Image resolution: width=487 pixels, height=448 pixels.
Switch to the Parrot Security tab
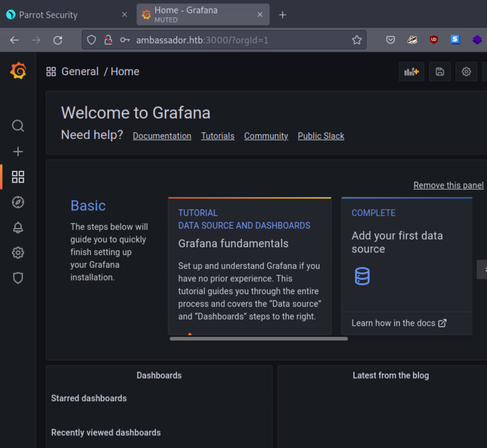point(66,15)
